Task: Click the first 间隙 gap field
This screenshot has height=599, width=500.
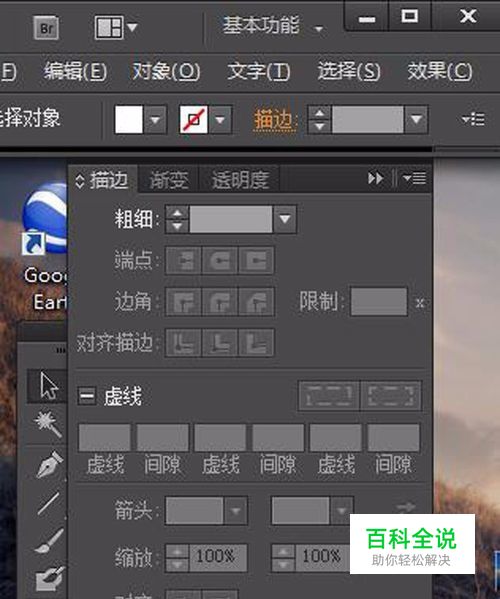Action: point(163,437)
